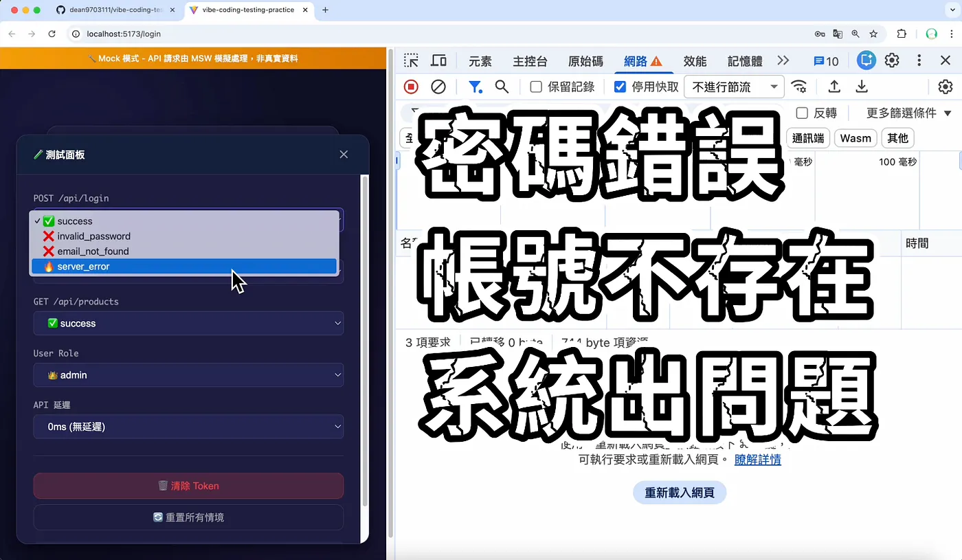Open network panel settings gear

946,87
